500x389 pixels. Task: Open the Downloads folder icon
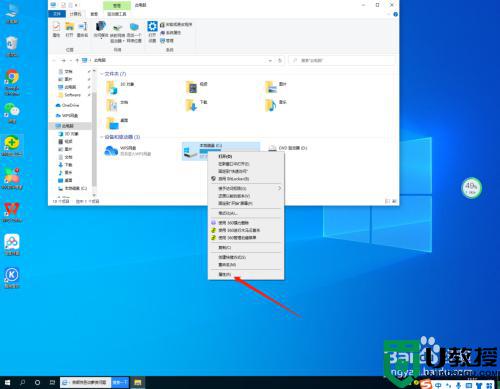click(191, 105)
